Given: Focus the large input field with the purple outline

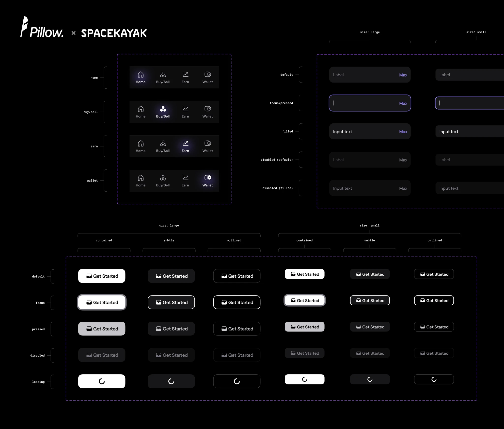Looking at the screenshot, I should [370, 103].
